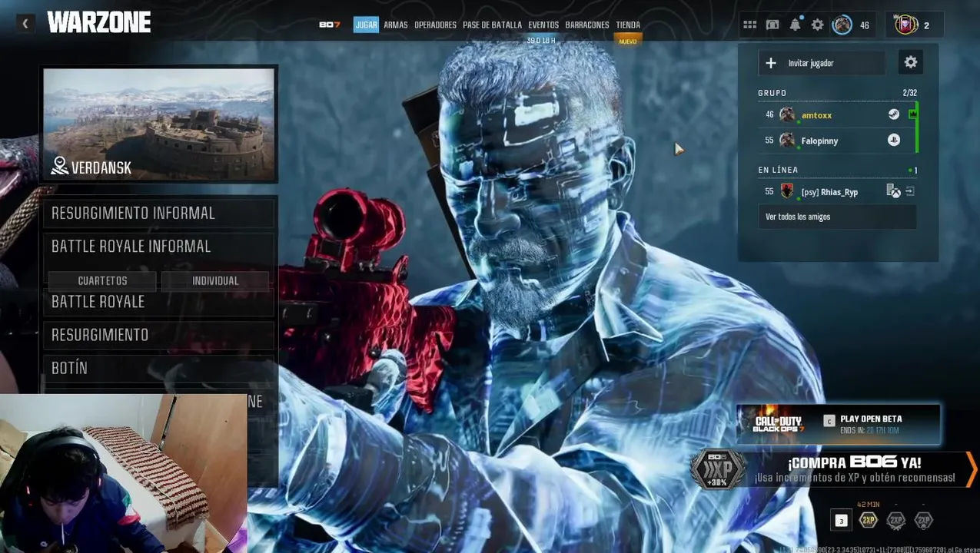Click the C key prompt icon

coord(829,421)
